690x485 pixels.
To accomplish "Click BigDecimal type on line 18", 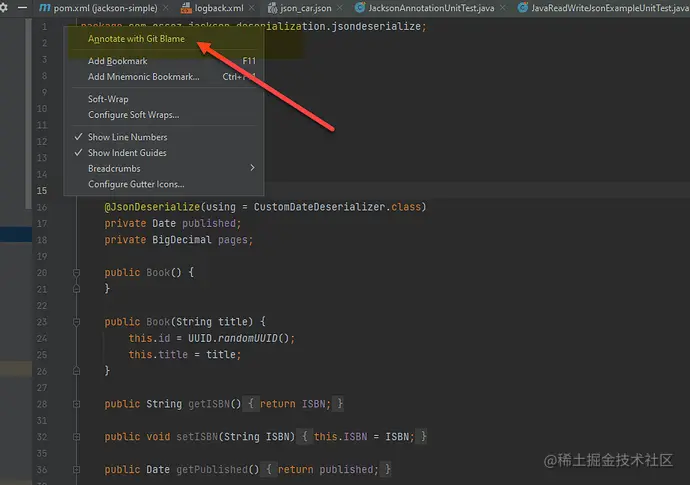I will click(182, 240).
